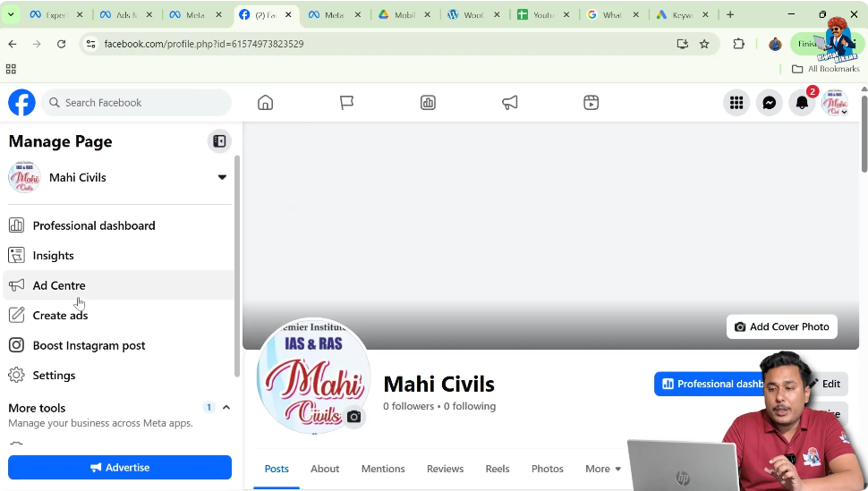This screenshot has height=491, width=868.
Task: Switch to the Photos tab
Action: [547, 469]
